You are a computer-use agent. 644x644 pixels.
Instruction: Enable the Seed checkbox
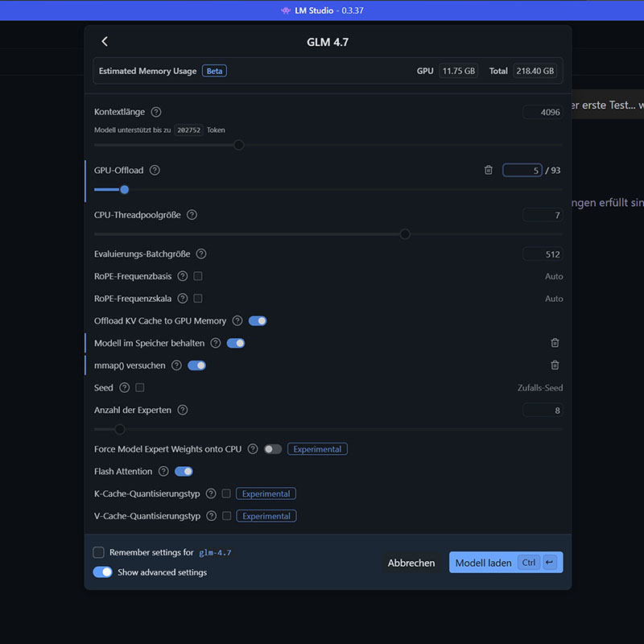click(x=139, y=387)
